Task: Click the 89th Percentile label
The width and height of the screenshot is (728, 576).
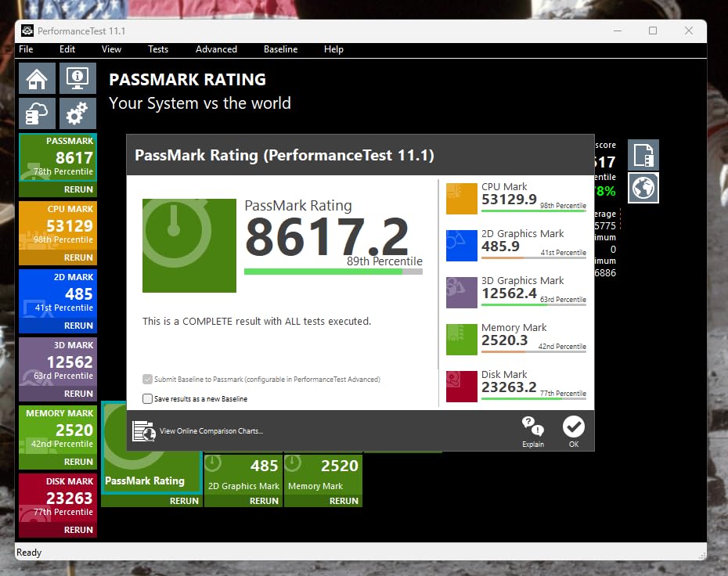Action: pos(384,261)
